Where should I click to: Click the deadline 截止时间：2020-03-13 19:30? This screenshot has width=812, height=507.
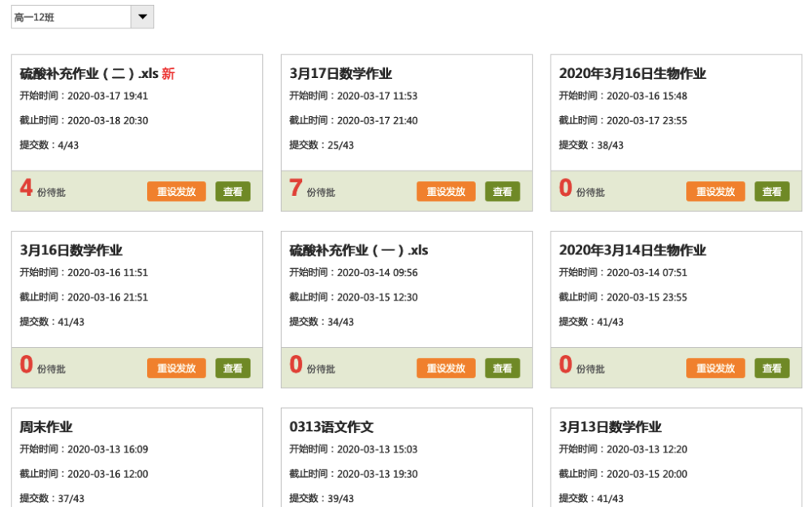[x=354, y=474]
